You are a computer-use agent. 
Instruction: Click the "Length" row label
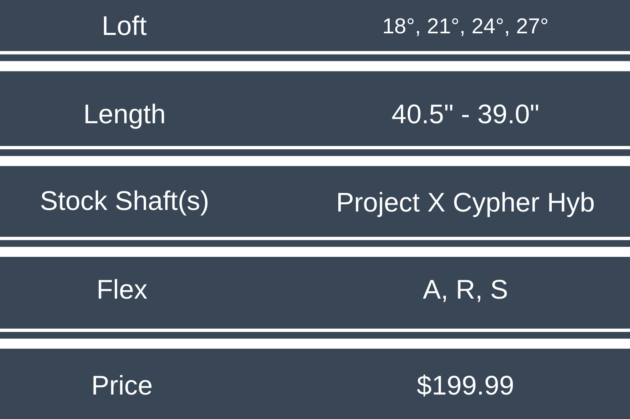coord(124,114)
